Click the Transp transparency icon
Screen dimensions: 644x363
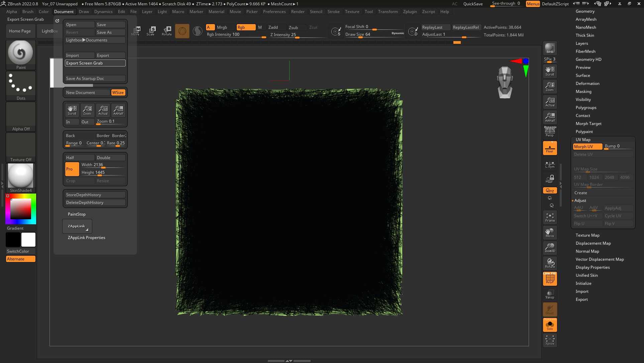[549, 294]
